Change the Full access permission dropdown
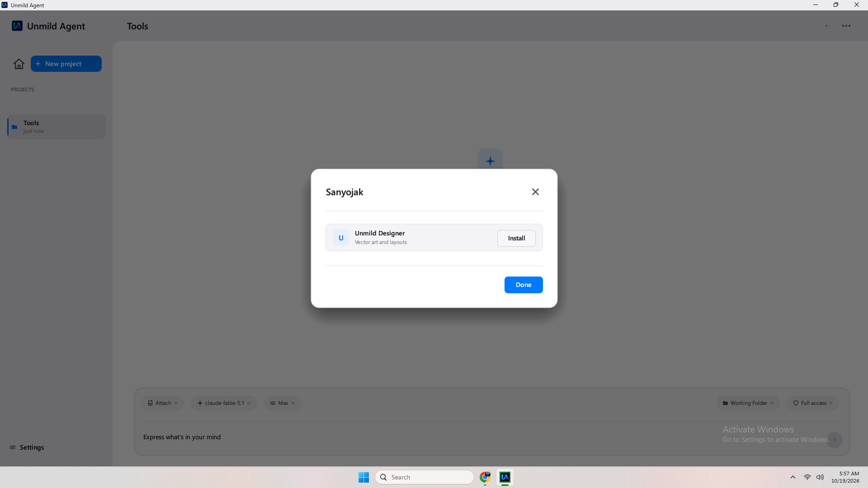The image size is (868, 488). click(x=813, y=403)
